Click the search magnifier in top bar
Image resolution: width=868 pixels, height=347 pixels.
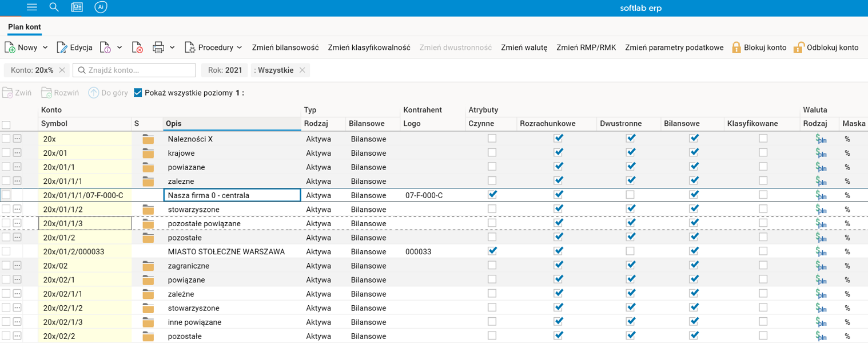[54, 7]
